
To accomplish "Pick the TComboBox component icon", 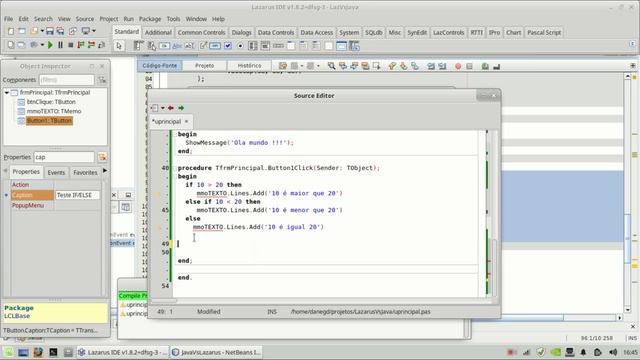I will pos(266,46).
